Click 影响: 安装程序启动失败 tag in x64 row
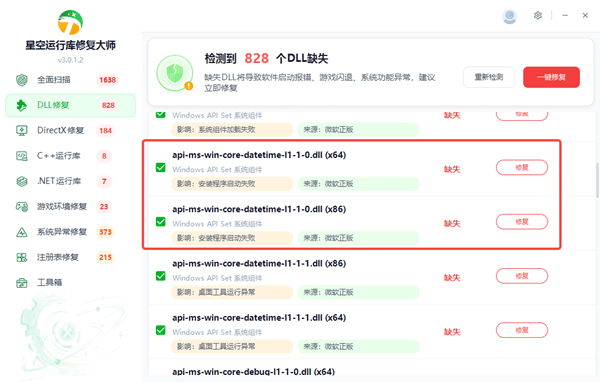The height and width of the screenshot is (382, 600). [232, 184]
